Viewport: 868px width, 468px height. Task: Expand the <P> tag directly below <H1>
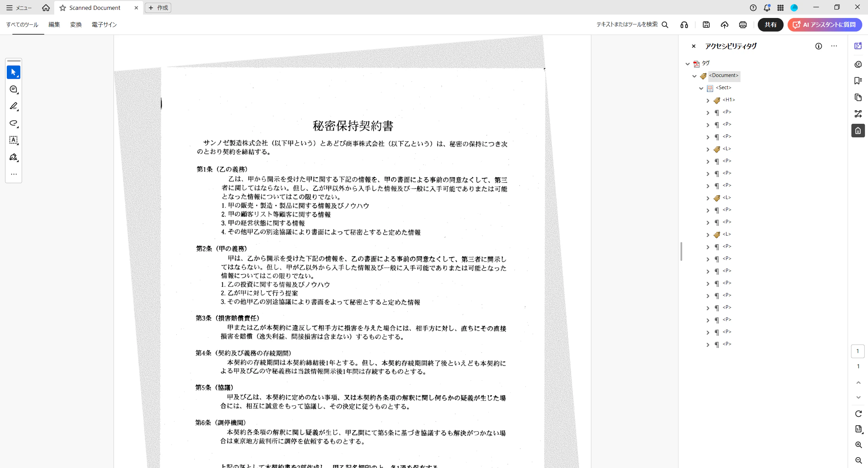coord(708,113)
